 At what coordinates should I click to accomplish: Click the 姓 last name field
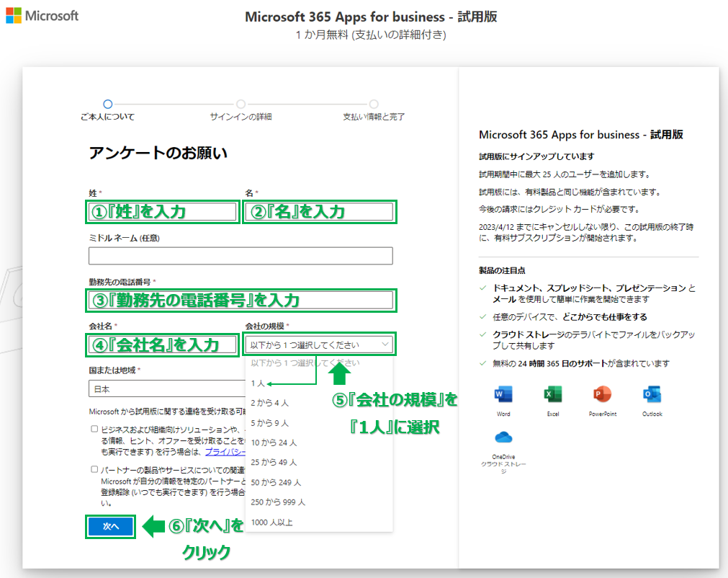(x=163, y=212)
